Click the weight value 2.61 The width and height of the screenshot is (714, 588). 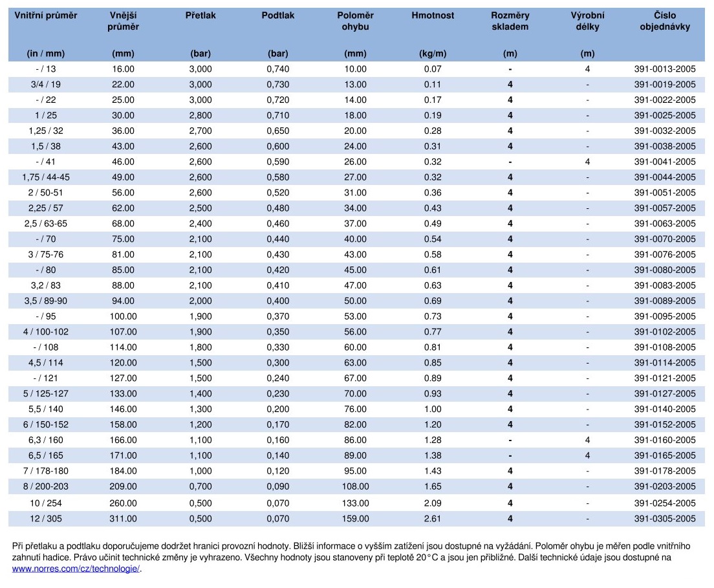point(433,519)
